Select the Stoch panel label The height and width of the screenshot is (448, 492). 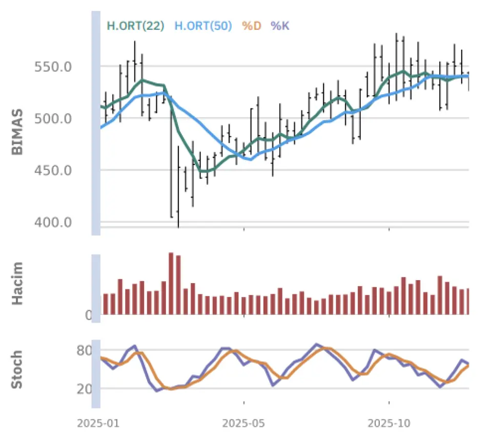tap(17, 369)
